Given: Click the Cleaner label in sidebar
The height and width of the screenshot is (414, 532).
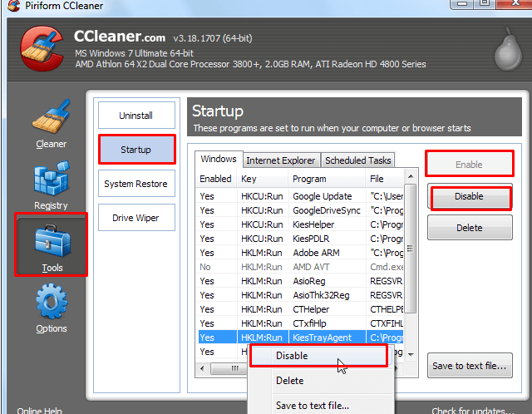Looking at the screenshot, I should tap(52, 144).
